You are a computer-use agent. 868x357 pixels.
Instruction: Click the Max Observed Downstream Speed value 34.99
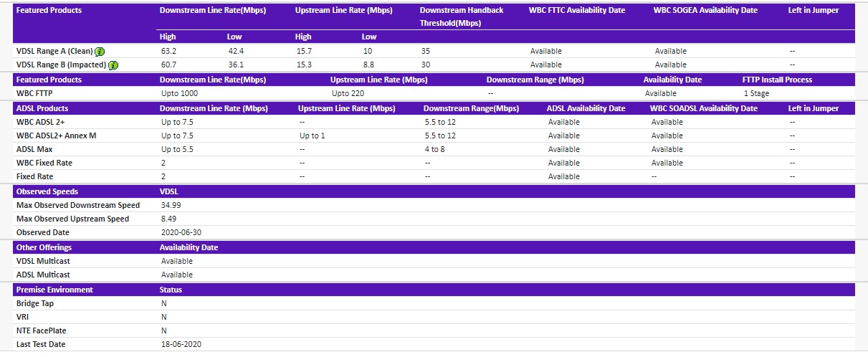click(172, 206)
